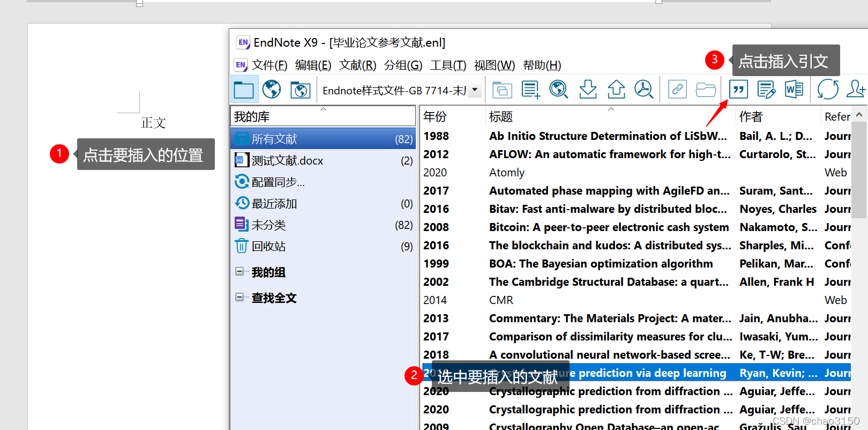Click author Nakamoto, S... cell
The width and height of the screenshot is (868, 430).
[x=778, y=227]
